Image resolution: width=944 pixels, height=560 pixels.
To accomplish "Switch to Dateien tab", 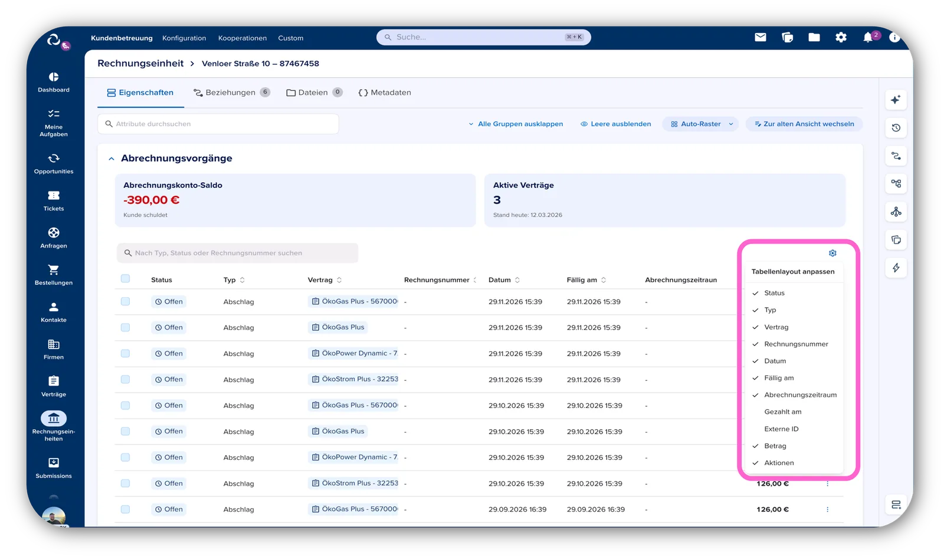I will pyautogui.click(x=314, y=93).
